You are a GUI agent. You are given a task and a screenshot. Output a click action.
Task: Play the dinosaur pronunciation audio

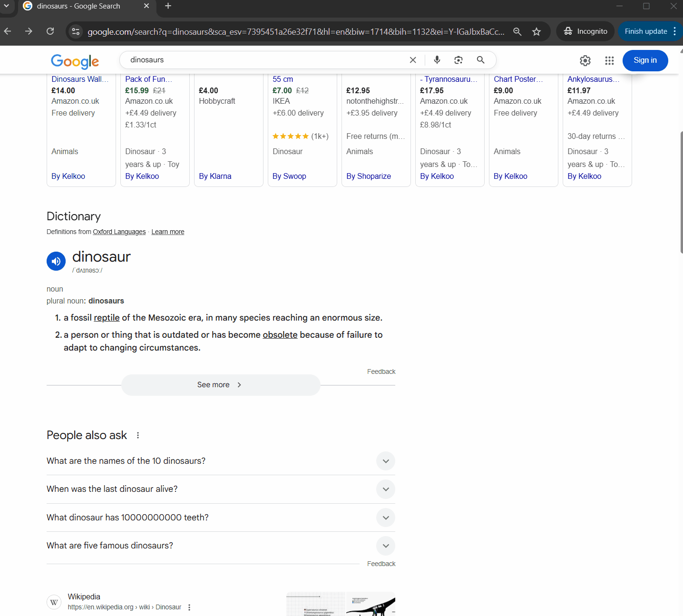point(56,261)
